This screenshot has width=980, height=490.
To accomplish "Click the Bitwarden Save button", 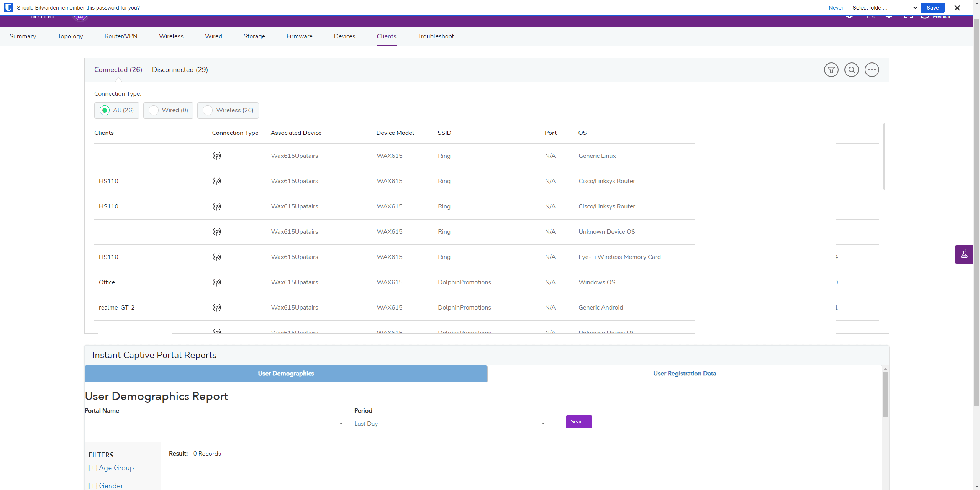I will [x=932, y=8].
